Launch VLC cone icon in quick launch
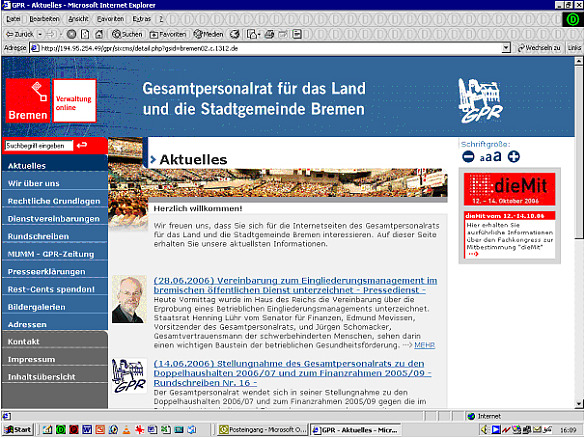 [x=126, y=430]
